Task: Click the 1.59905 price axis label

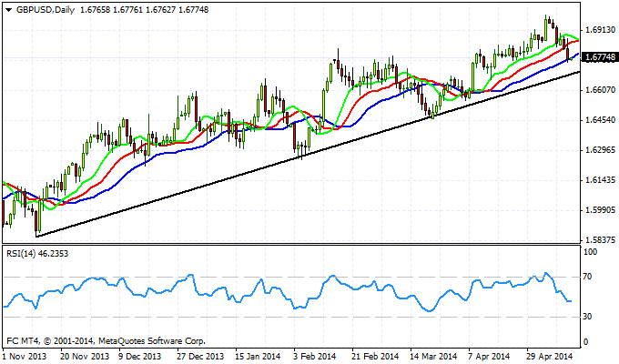Action: point(601,210)
